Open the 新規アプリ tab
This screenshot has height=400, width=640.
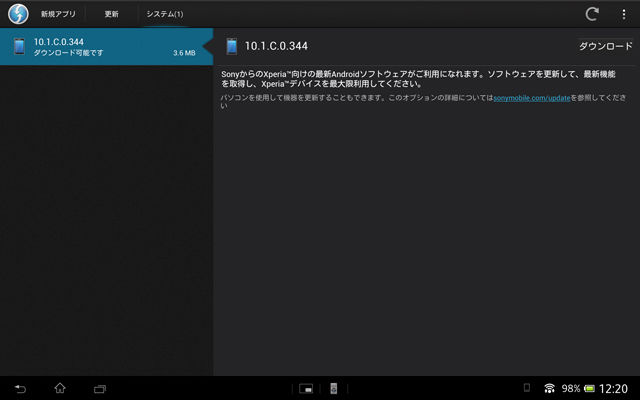pyautogui.click(x=58, y=14)
